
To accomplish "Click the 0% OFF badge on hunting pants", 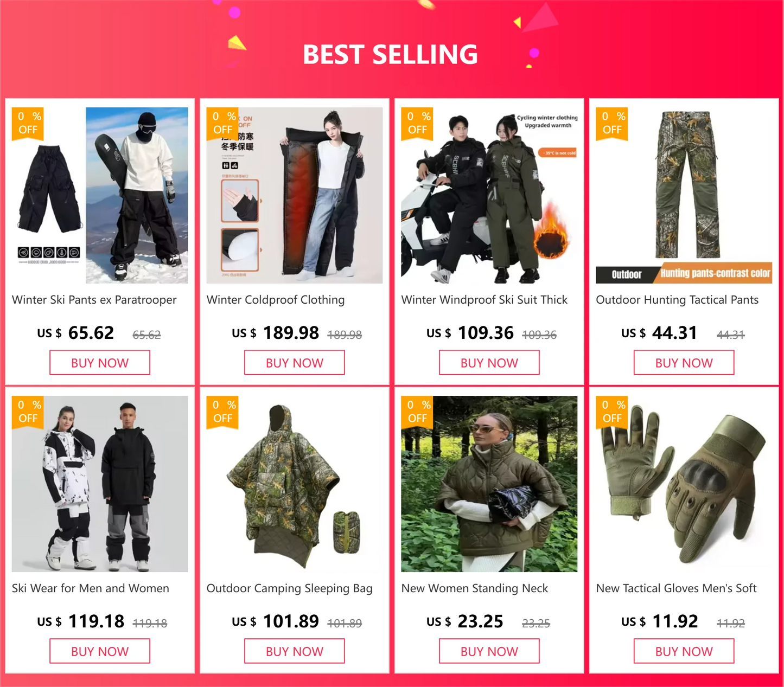I will point(612,124).
